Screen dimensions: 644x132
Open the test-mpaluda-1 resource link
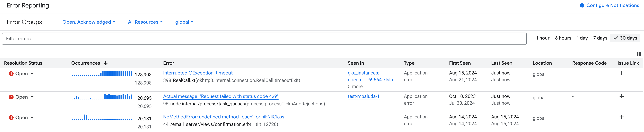(x=363, y=96)
